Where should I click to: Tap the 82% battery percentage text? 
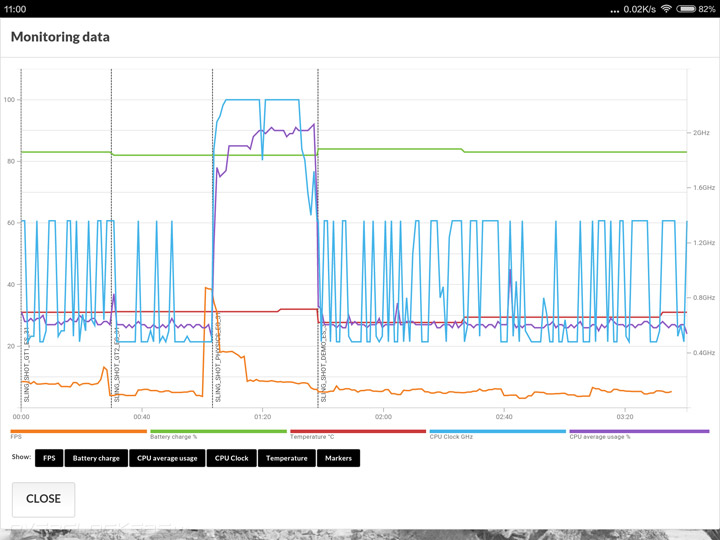pos(707,9)
